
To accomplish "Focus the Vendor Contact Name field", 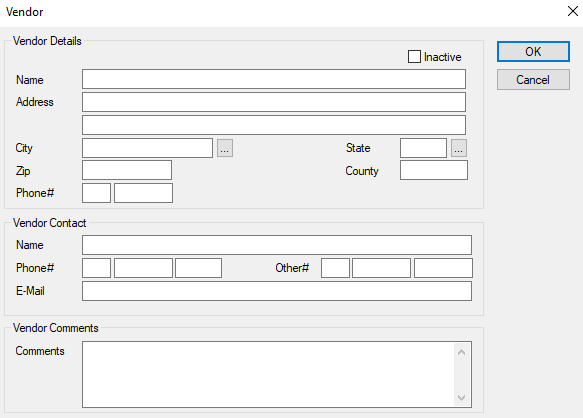I will click(277, 245).
